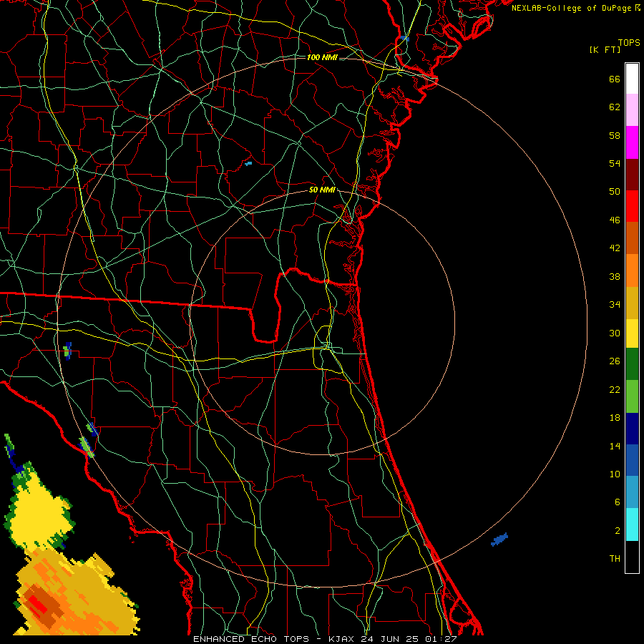Click the legend value 34

615,305
